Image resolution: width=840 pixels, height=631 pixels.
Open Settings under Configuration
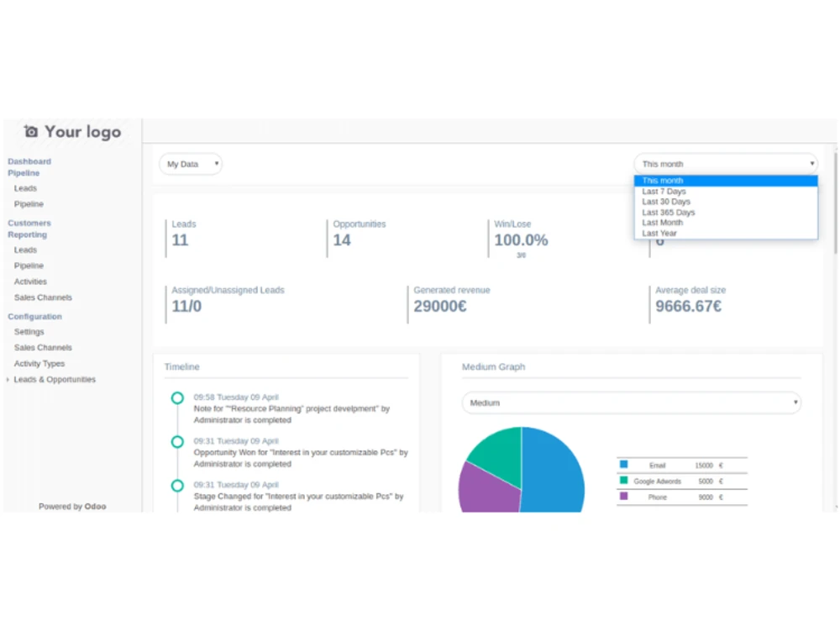[29, 332]
